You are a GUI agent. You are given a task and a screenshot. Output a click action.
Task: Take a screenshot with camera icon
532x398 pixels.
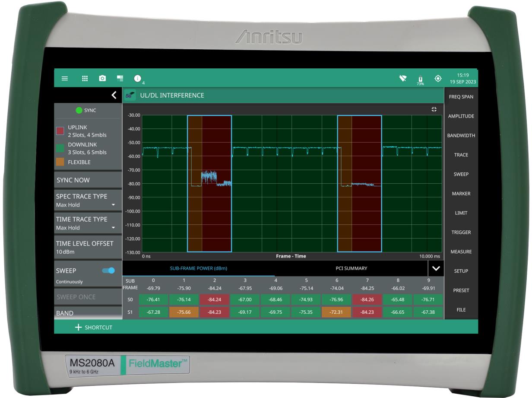[x=102, y=79]
